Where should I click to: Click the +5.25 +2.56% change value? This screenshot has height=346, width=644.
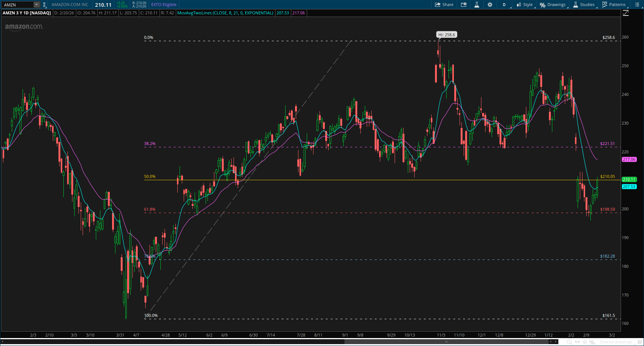122,5
